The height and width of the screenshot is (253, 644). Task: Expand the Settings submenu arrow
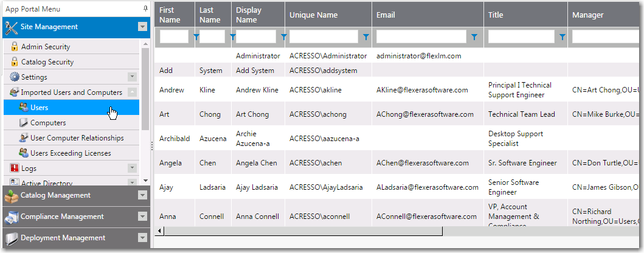[x=131, y=77]
